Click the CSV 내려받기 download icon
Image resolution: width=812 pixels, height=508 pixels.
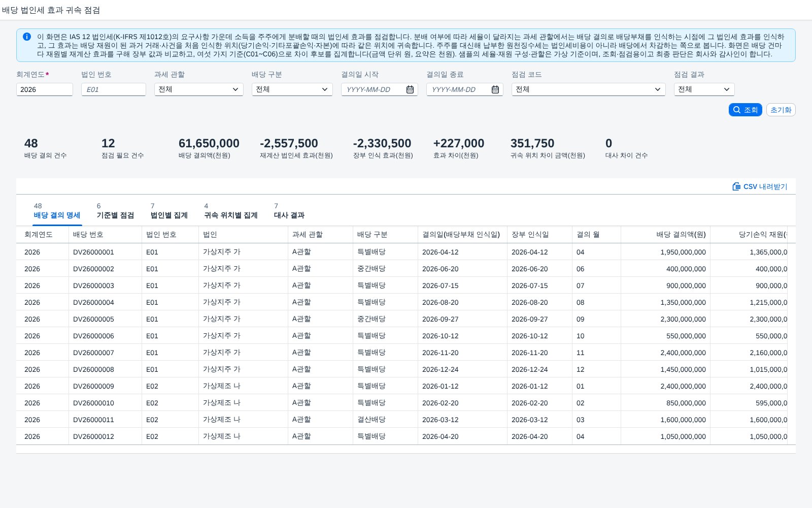(x=736, y=186)
